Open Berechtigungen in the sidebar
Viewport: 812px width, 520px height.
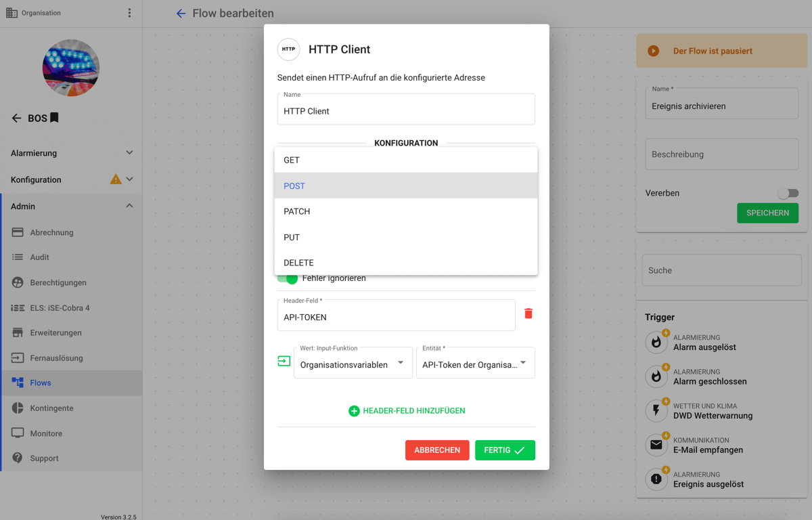[x=71, y=282]
